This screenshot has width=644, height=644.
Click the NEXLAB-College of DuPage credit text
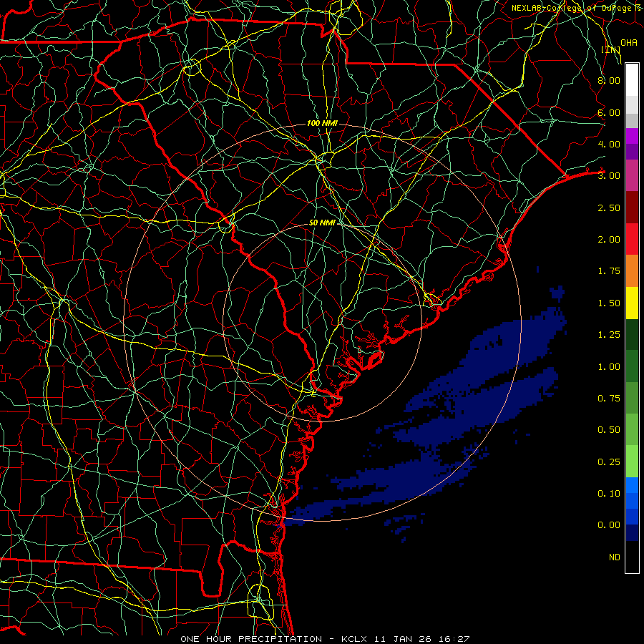point(573,8)
